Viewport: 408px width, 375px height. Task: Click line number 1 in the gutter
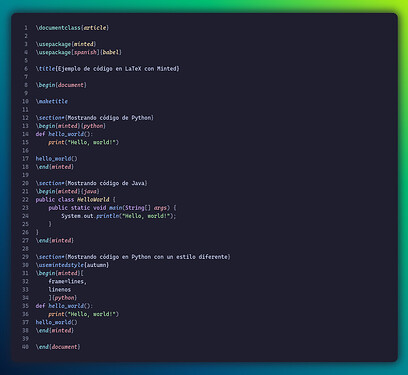[x=26, y=28]
